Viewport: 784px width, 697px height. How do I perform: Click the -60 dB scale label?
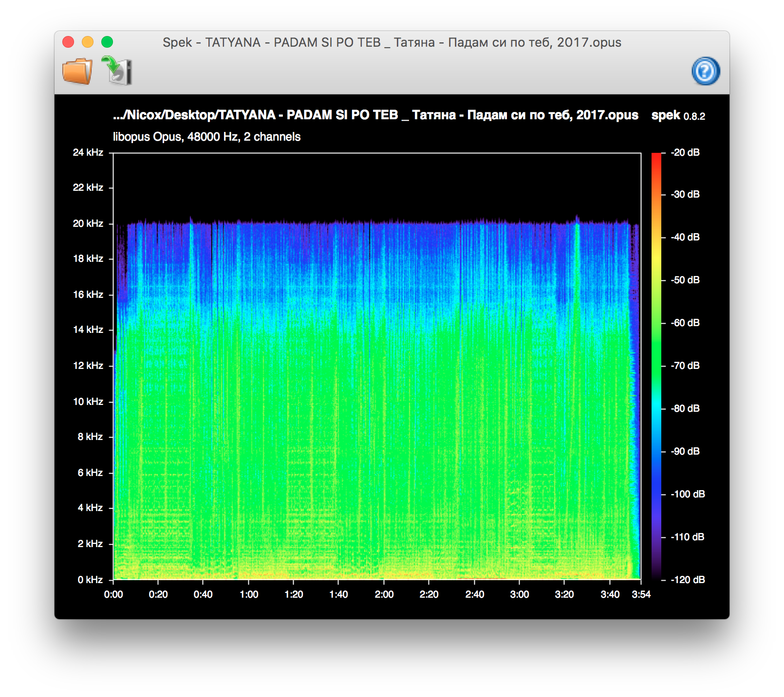pyautogui.click(x=685, y=323)
